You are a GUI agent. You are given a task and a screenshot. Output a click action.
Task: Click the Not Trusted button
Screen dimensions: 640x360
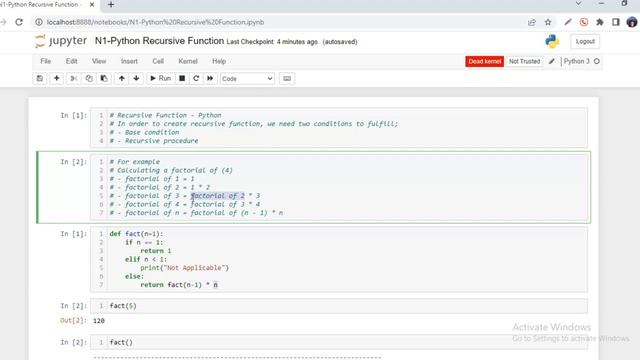pos(524,61)
